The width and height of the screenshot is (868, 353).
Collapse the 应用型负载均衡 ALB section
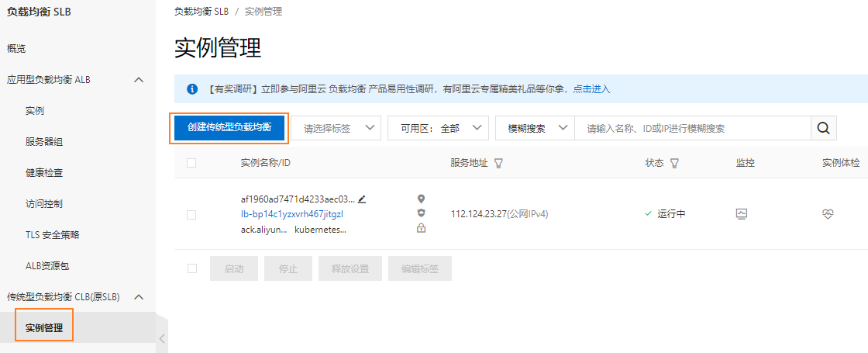[x=139, y=80]
